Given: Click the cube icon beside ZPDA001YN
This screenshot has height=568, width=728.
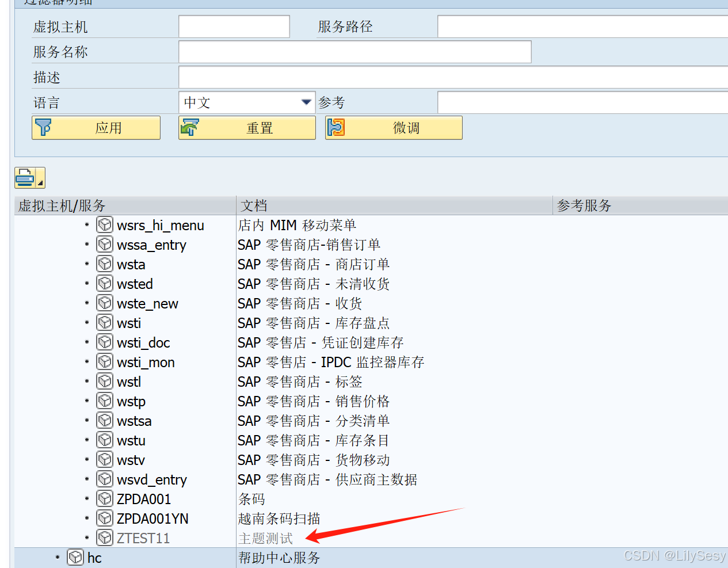Looking at the screenshot, I should (105, 518).
